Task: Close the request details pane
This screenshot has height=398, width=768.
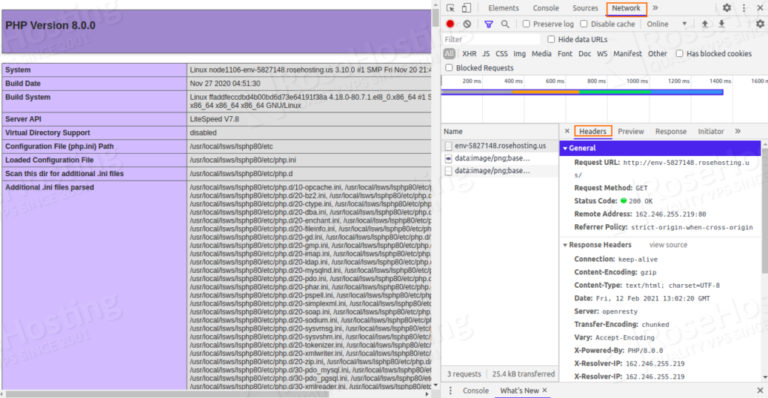Action: 567,131
